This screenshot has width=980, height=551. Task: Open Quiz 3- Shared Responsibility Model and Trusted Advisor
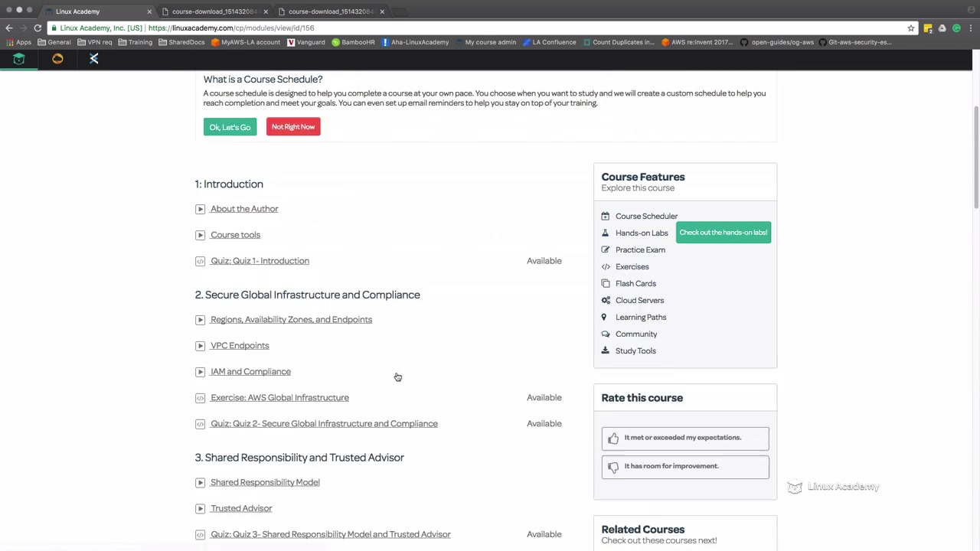pyautogui.click(x=330, y=535)
